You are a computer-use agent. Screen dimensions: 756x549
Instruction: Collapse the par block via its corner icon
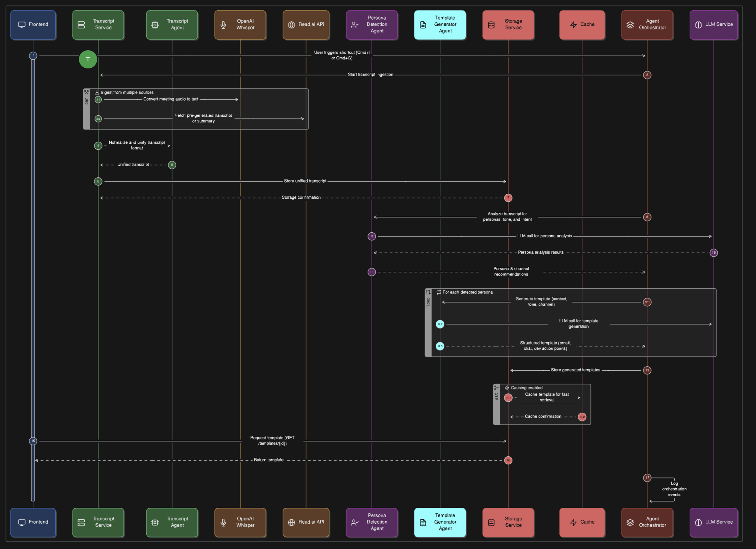[x=86, y=92]
